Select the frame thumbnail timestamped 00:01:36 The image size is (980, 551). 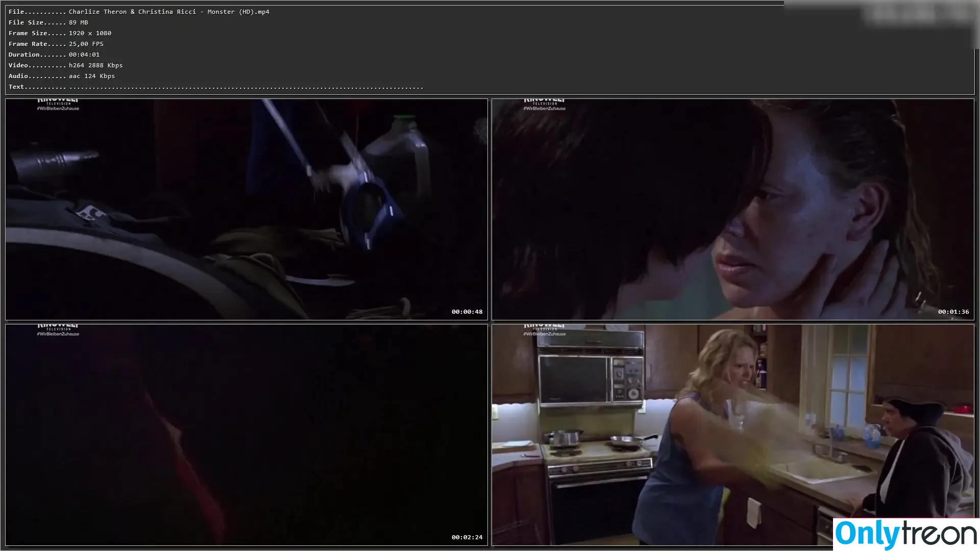pos(733,210)
